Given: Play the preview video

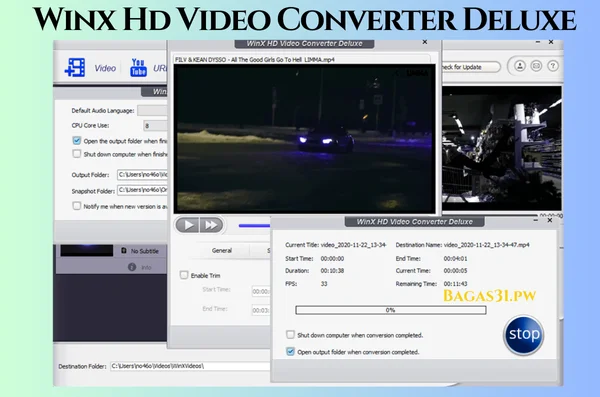Looking at the screenshot, I should [187, 225].
